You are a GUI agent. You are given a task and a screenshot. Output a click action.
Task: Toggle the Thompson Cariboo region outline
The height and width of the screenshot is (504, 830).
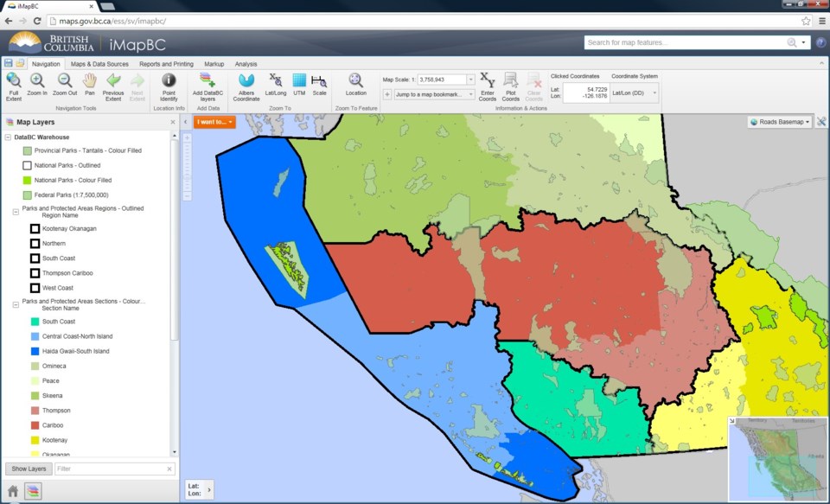(x=35, y=273)
